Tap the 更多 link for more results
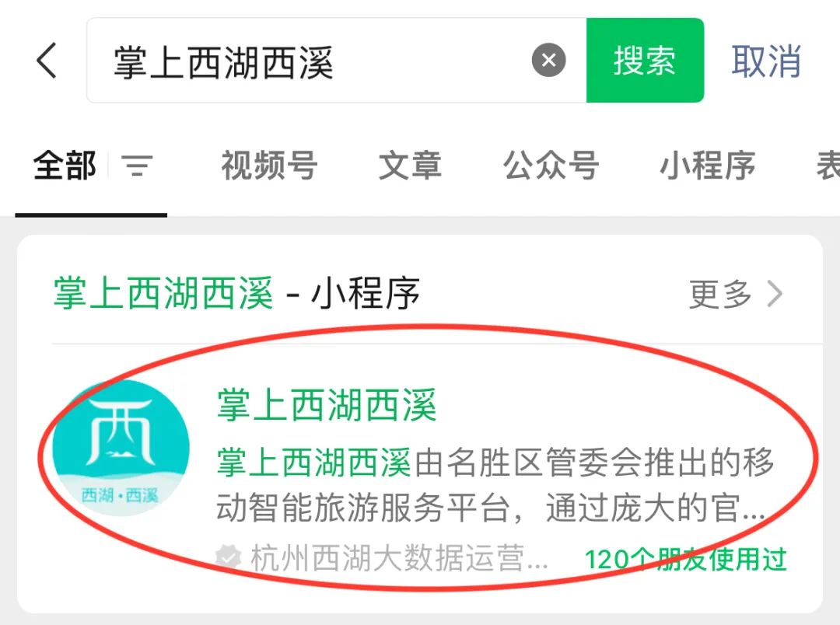Screen dimensions: 840x625 tap(720, 294)
